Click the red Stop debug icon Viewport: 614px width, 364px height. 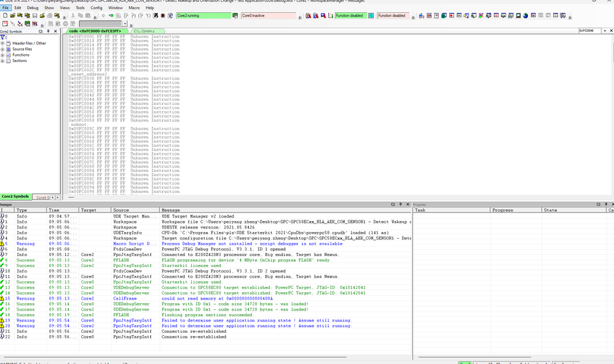coord(156,15)
